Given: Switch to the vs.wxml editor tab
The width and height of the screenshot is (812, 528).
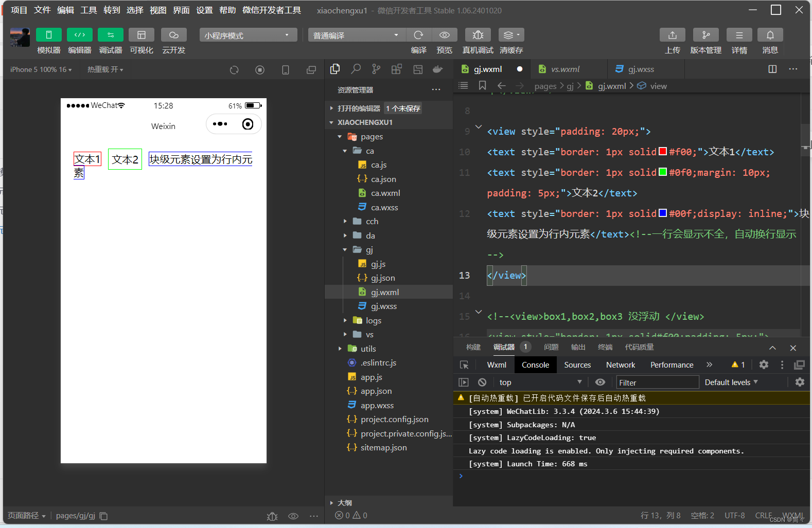Looking at the screenshot, I should click(569, 69).
